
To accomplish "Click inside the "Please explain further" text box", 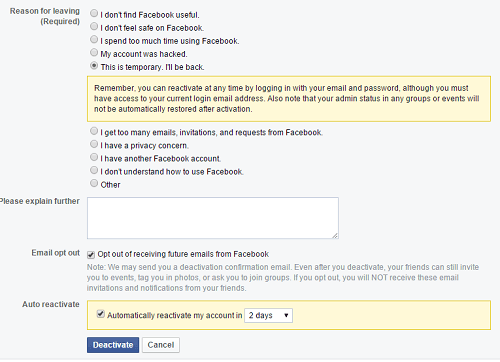I will 213,218.
